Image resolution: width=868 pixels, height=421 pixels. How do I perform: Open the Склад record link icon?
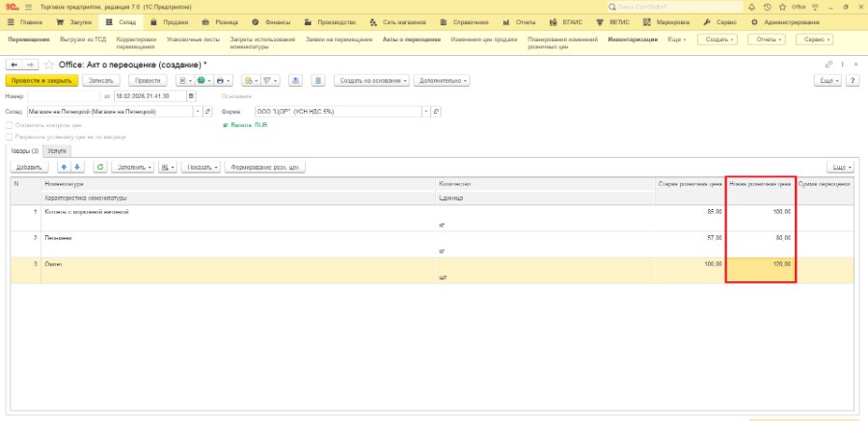coord(208,111)
